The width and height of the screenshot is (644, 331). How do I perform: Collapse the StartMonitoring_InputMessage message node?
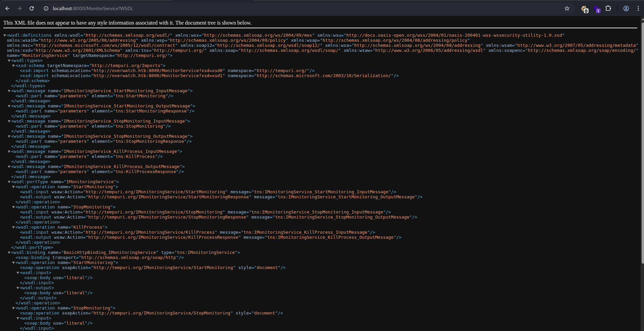(9, 91)
